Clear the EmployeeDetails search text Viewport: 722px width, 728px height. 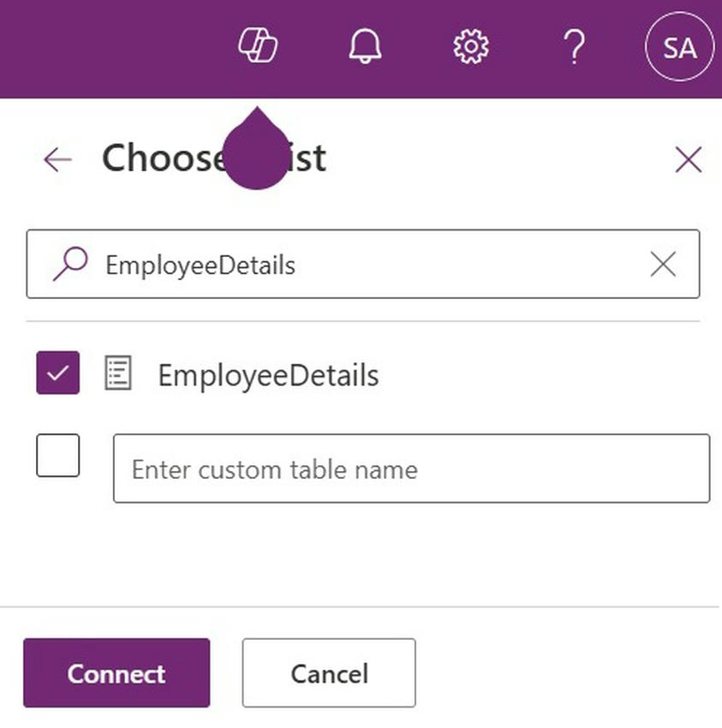(x=663, y=264)
